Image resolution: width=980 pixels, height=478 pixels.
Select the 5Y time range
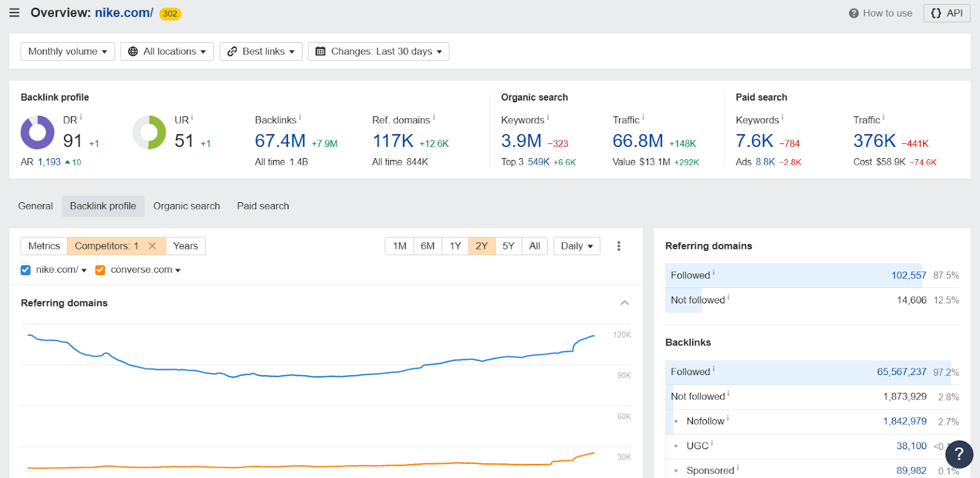coord(508,246)
